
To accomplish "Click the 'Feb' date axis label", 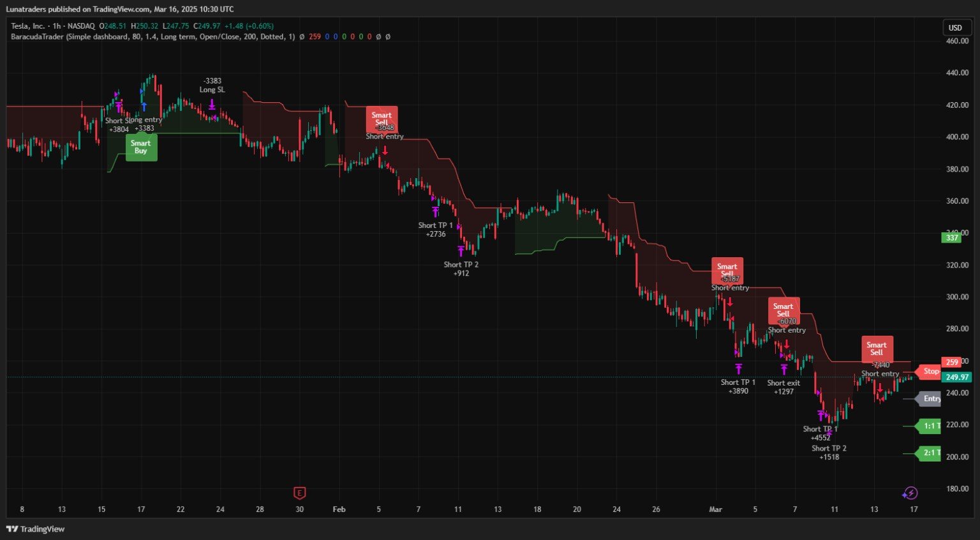I will (339, 509).
